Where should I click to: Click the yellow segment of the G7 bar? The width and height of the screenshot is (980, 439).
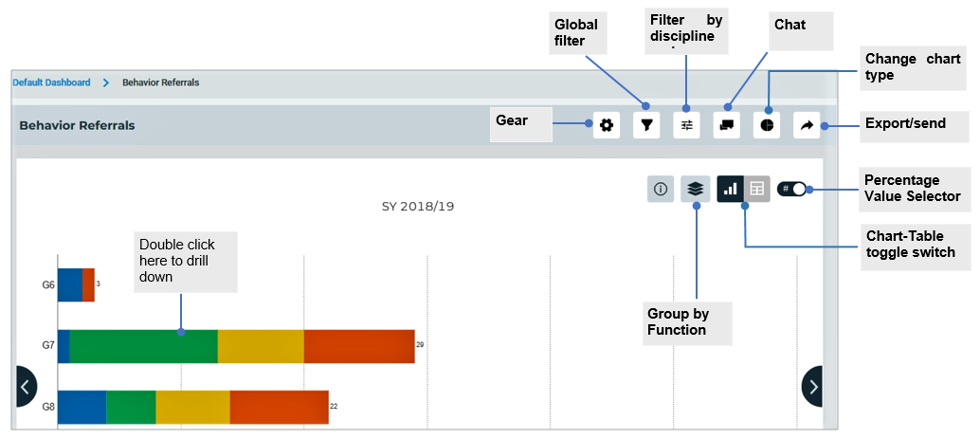pyautogui.click(x=260, y=346)
